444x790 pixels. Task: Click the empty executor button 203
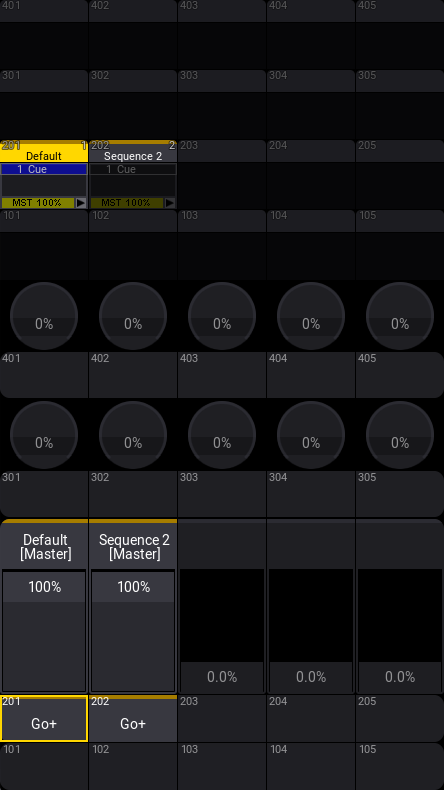pos(222,718)
